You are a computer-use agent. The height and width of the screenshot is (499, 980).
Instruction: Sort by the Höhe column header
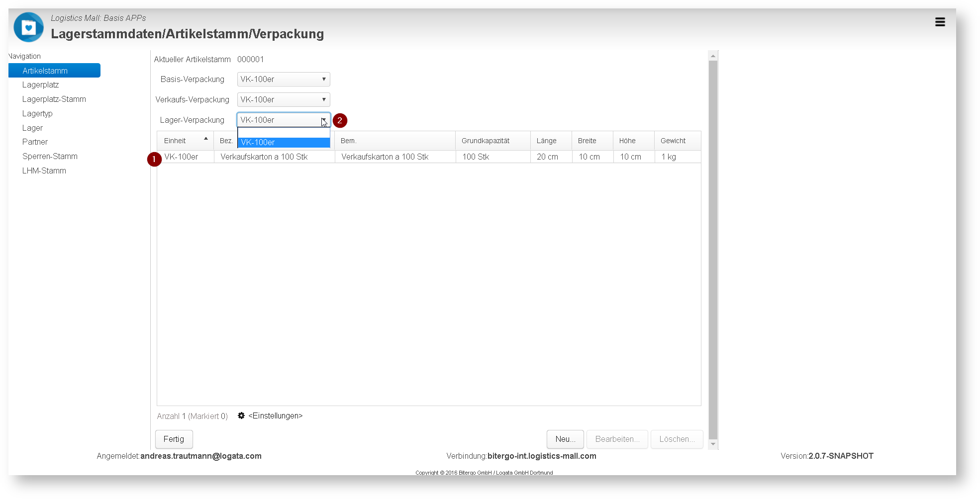[634, 141]
